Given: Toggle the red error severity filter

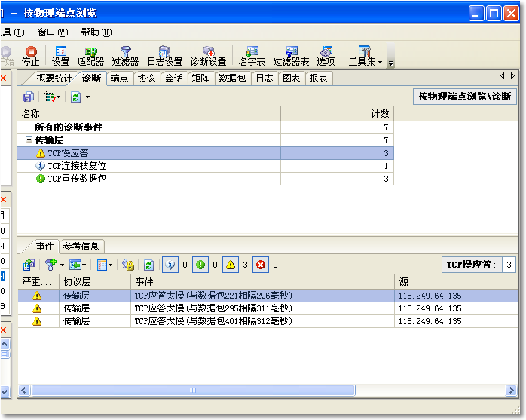Looking at the screenshot, I should tap(261, 265).
